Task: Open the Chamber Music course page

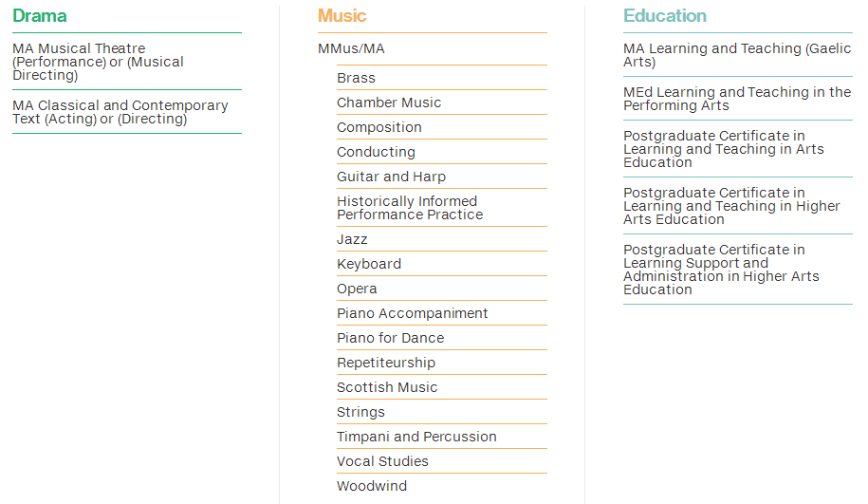Action: pyautogui.click(x=389, y=103)
